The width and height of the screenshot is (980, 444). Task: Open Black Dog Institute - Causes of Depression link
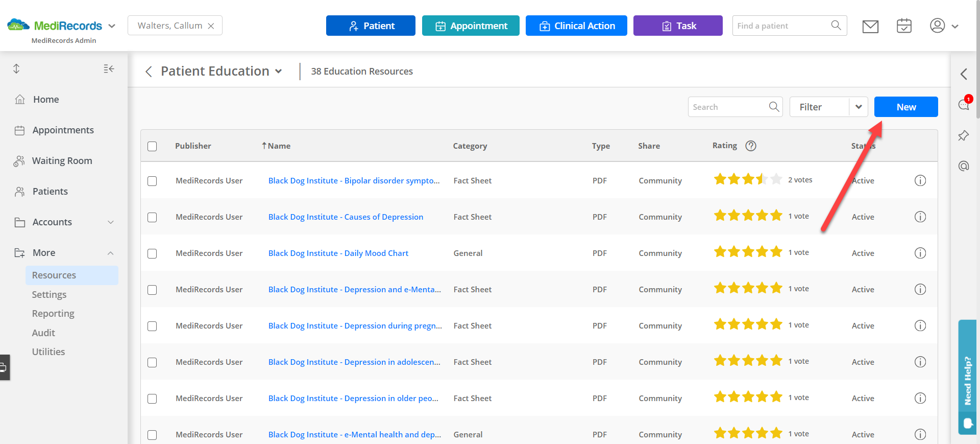346,217
